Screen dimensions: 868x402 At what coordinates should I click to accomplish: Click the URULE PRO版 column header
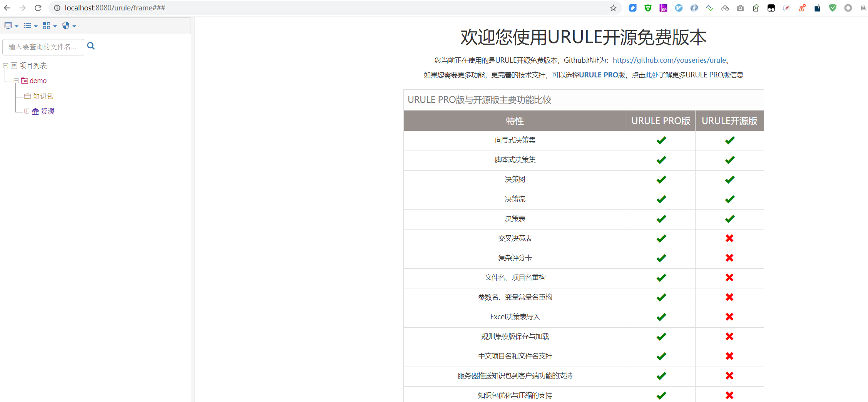[661, 121]
